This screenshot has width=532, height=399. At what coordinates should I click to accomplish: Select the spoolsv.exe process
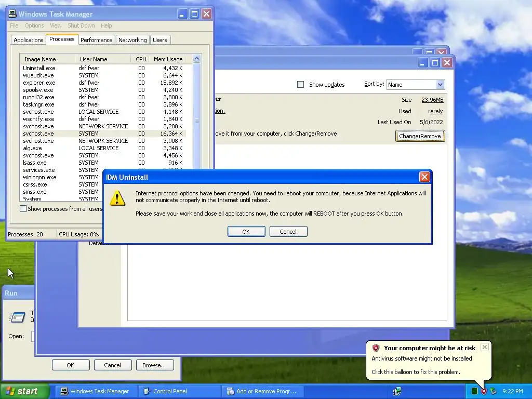click(103, 90)
